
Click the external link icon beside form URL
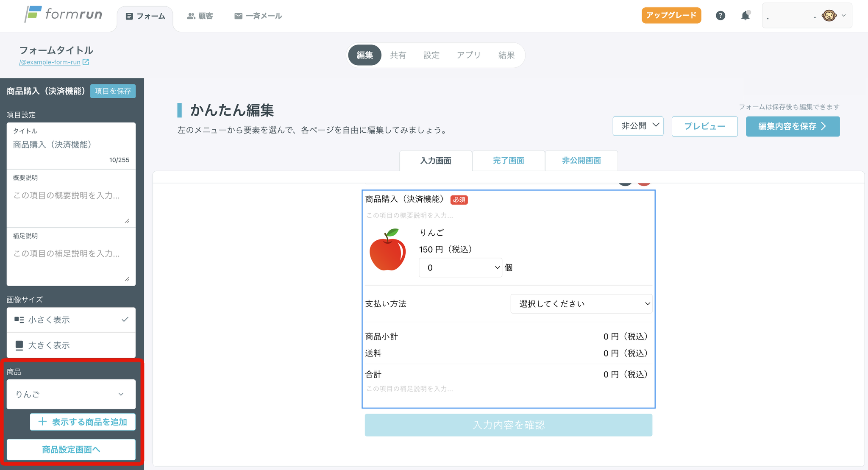coord(86,62)
